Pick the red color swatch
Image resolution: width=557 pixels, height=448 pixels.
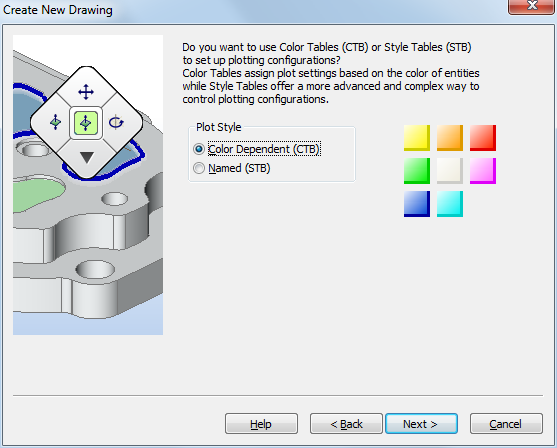click(483, 138)
